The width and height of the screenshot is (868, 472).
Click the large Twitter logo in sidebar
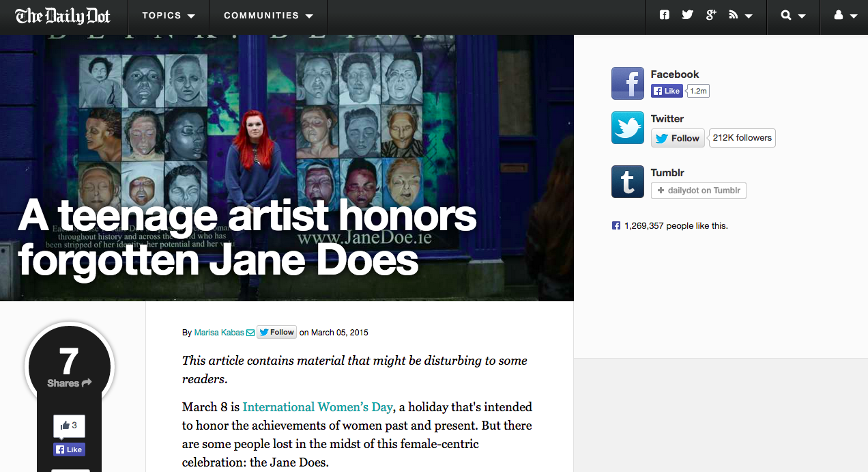coord(627,128)
